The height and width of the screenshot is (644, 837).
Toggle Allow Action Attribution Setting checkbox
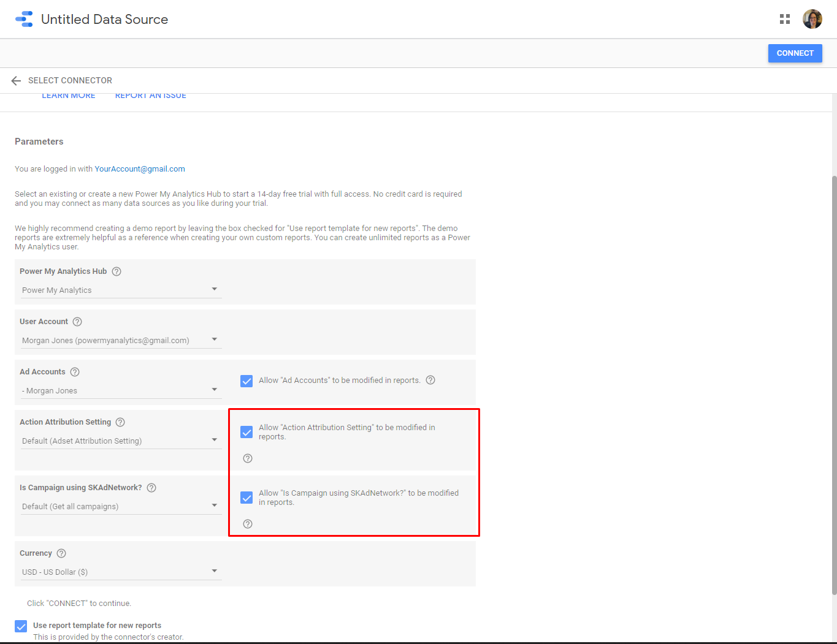click(x=247, y=432)
